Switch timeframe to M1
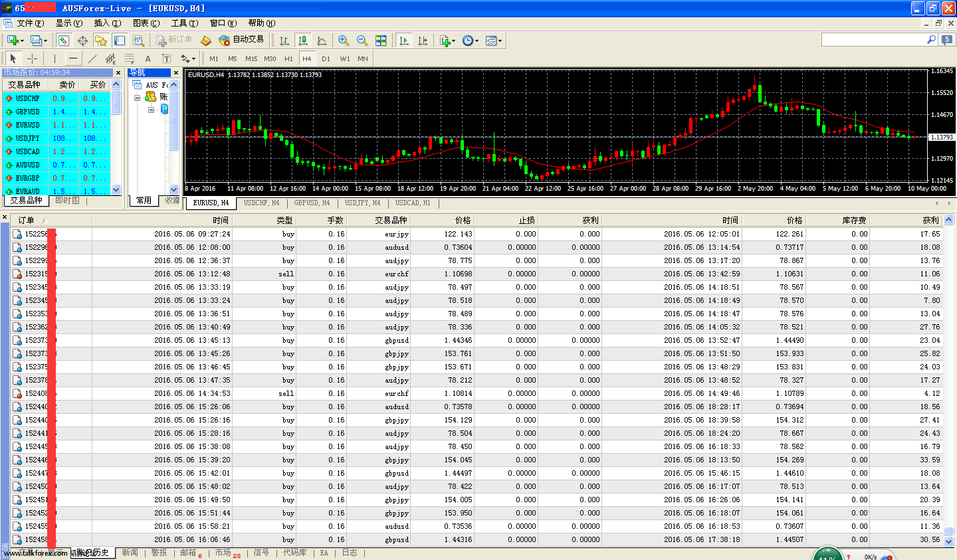Image resolution: width=957 pixels, height=560 pixels. 214,58
